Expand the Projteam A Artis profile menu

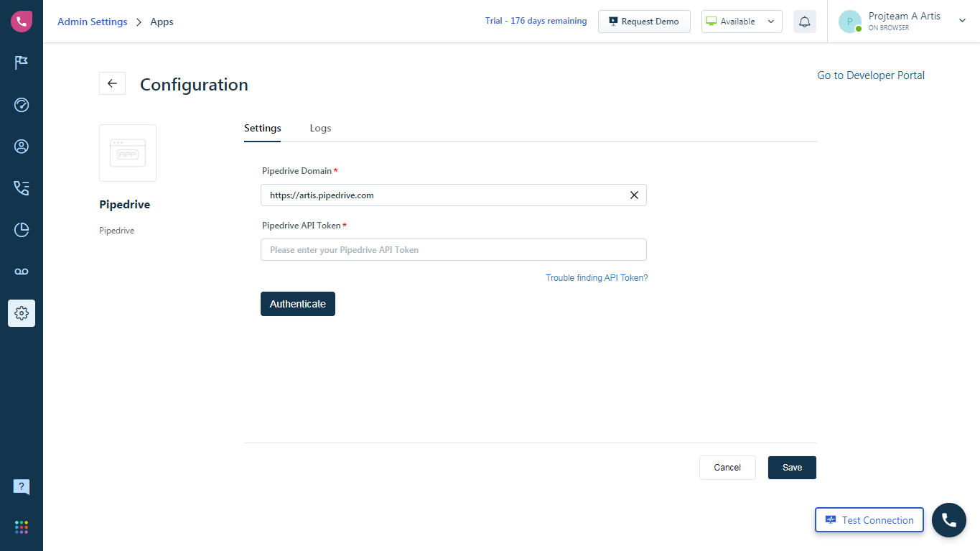click(963, 21)
